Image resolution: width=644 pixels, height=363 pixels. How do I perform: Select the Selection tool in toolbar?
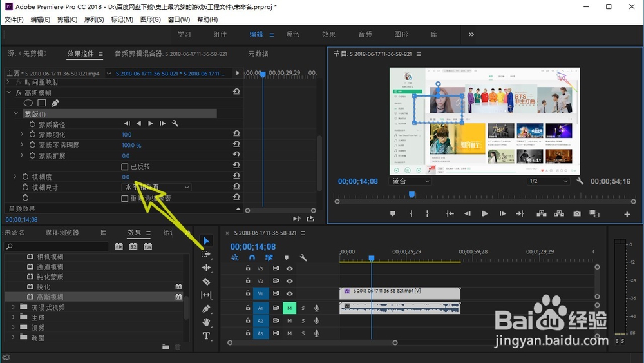click(x=206, y=241)
